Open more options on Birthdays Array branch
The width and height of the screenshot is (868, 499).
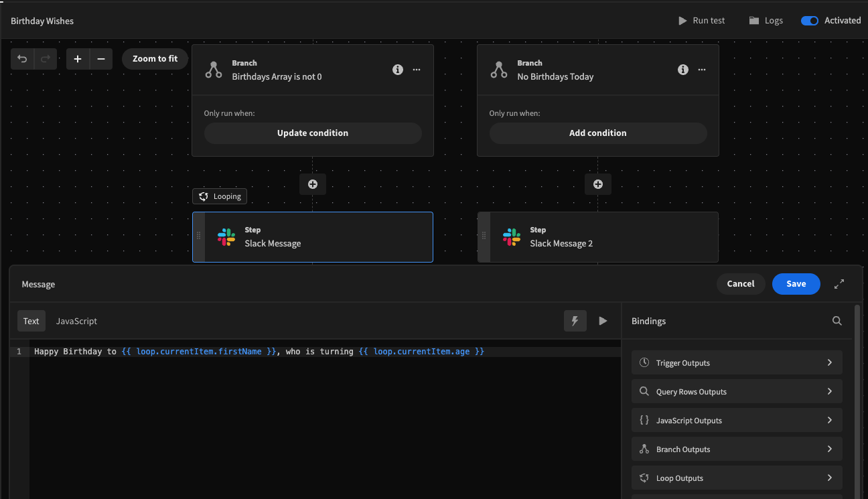[x=417, y=70]
